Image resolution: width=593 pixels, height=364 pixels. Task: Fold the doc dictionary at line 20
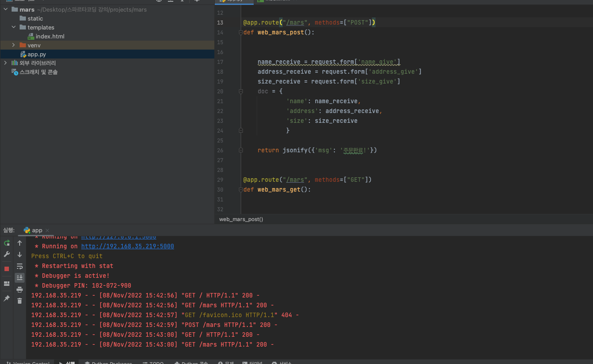241,91
